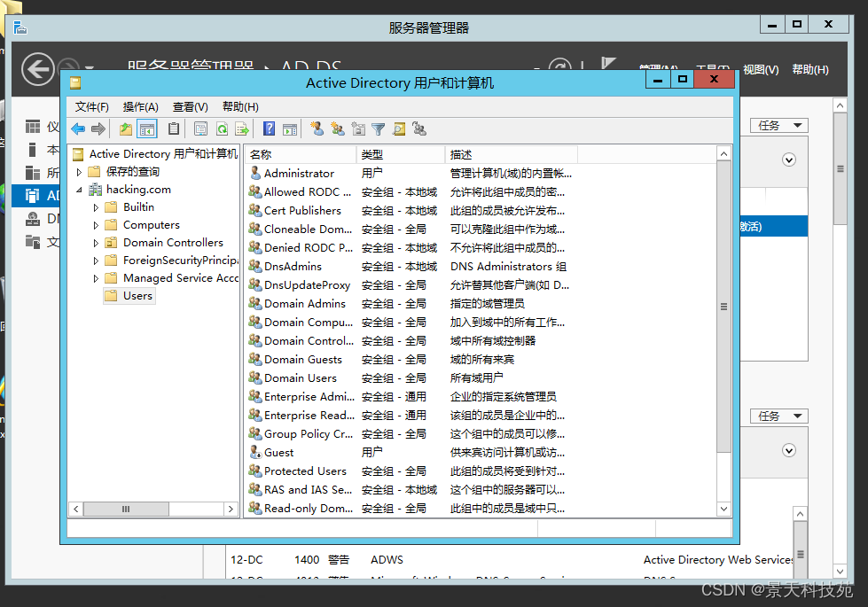Viewport: 868px width, 607px height.
Task: Go up one level with folder-arrow icon
Action: 126,128
